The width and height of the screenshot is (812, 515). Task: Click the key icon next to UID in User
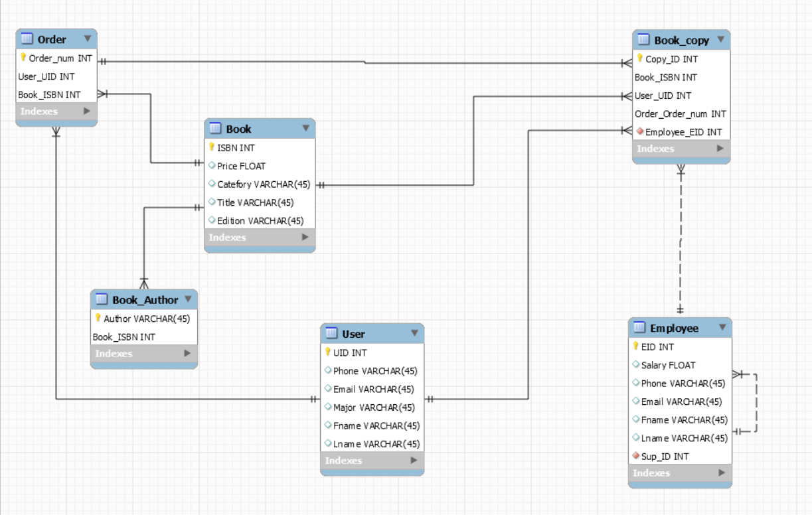click(327, 352)
